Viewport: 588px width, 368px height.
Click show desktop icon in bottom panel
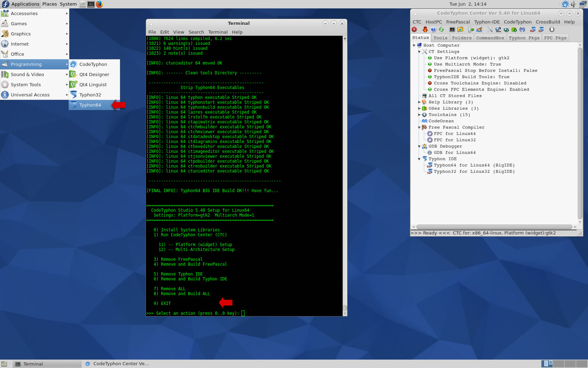click(x=4, y=364)
